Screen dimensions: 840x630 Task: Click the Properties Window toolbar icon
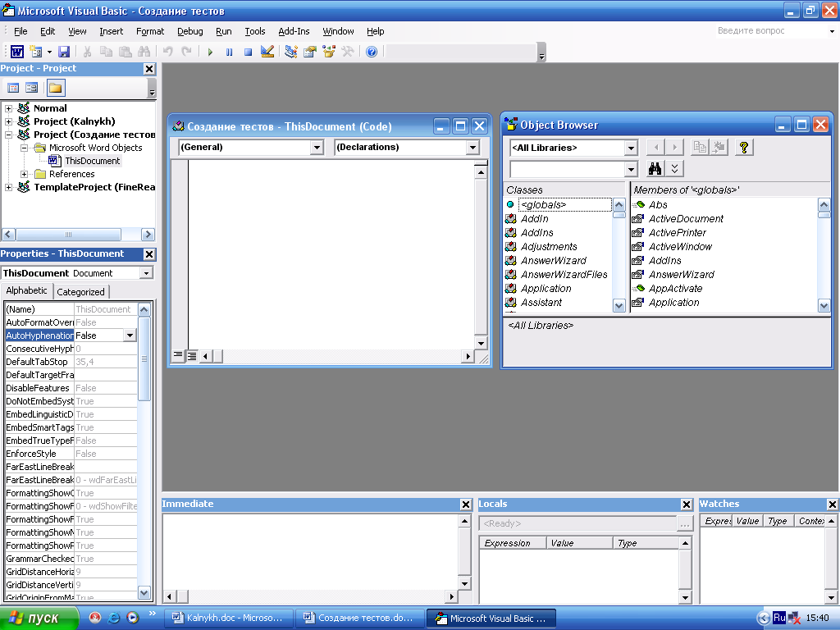[309, 52]
